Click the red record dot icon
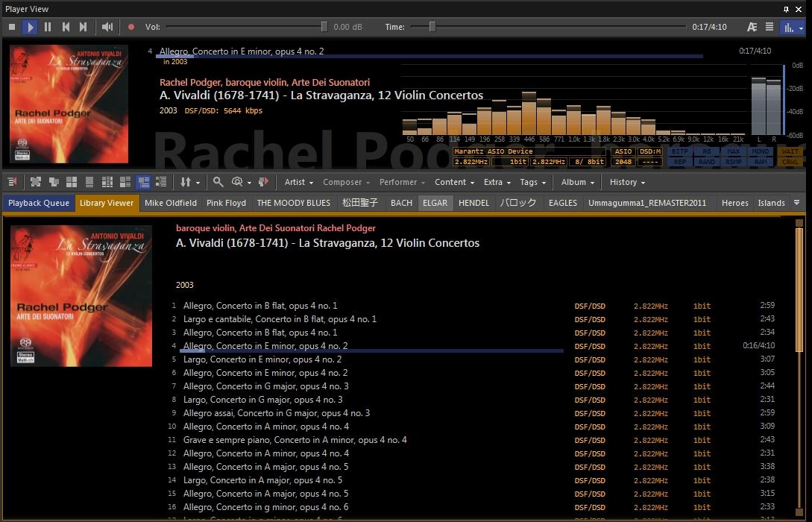The height and width of the screenshot is (522, 812). (131, 27)
